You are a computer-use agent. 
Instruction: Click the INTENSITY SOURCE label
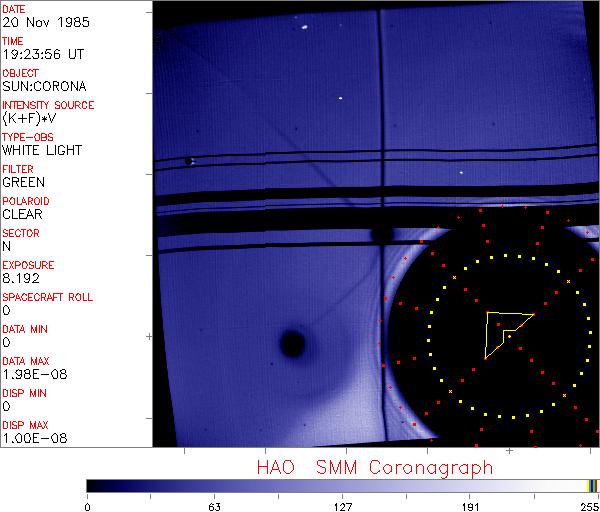[x=48, y=105]
